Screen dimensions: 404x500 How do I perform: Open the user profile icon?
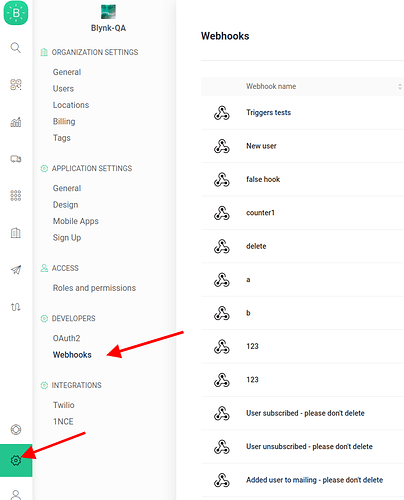(x=16, y=495)
